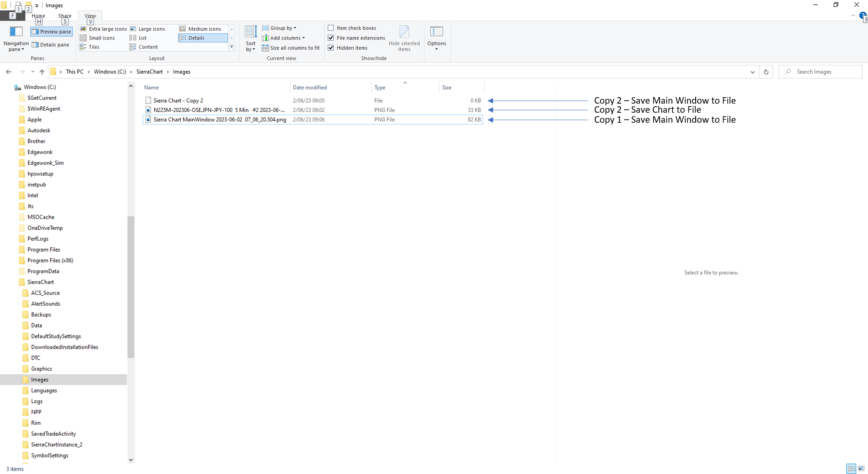This screenshot has height=474, width=868.
Task: Open the Share ribbon tab
Action: 65,16
